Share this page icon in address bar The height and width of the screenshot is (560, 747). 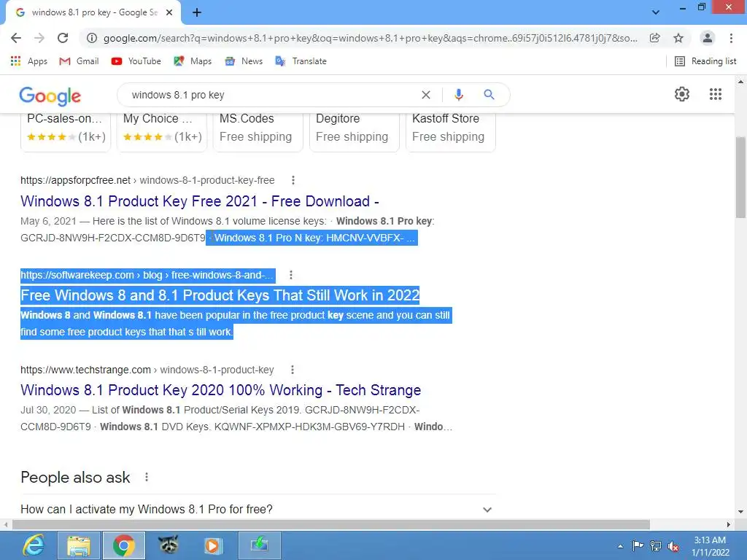[x=654, y=38]
